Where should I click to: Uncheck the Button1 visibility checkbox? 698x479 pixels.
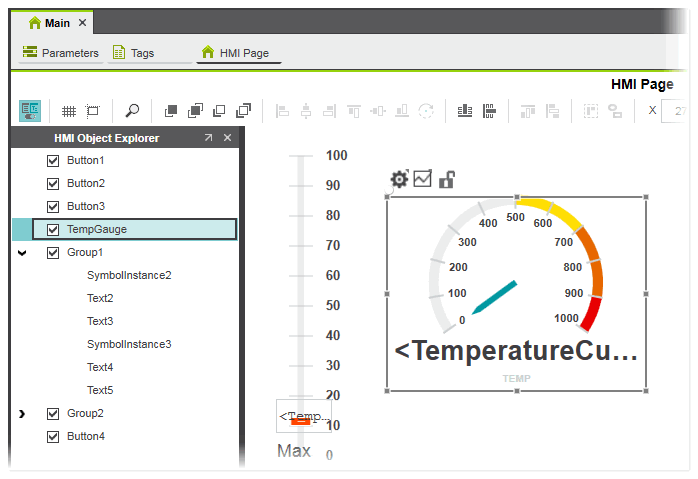point(54,160)
